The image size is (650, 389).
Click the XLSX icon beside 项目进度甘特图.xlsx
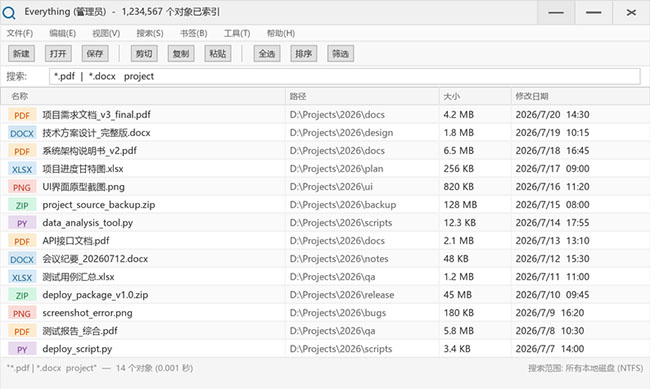pos(22,169)
